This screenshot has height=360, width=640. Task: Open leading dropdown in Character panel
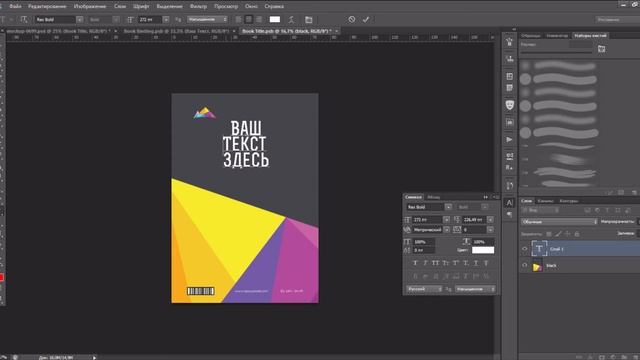click(x=490, y=220)
